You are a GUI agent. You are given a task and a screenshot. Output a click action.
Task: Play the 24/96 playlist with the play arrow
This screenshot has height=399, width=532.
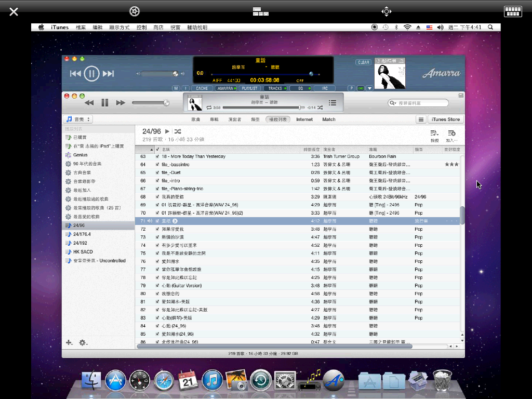tap(167, 131)
